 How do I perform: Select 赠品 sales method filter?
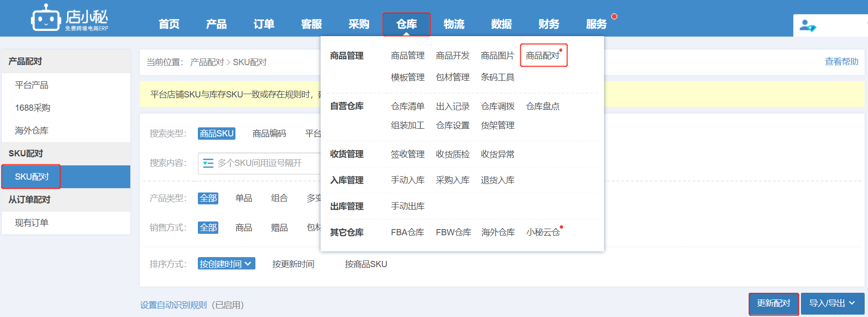point(280,228)
